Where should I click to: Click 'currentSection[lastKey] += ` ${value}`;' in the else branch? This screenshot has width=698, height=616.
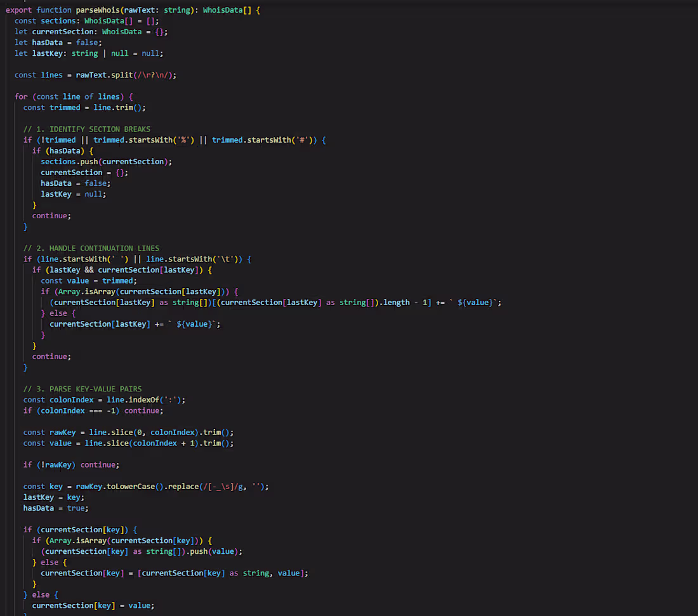[135, 324]
